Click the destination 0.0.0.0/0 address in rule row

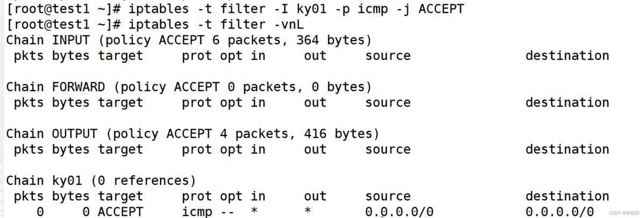[x=559, y=212]
